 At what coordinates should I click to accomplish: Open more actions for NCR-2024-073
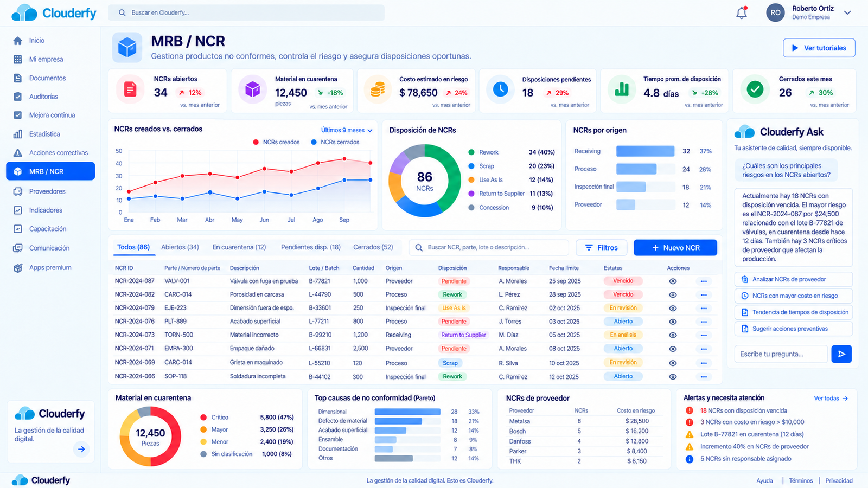point(704,336)
